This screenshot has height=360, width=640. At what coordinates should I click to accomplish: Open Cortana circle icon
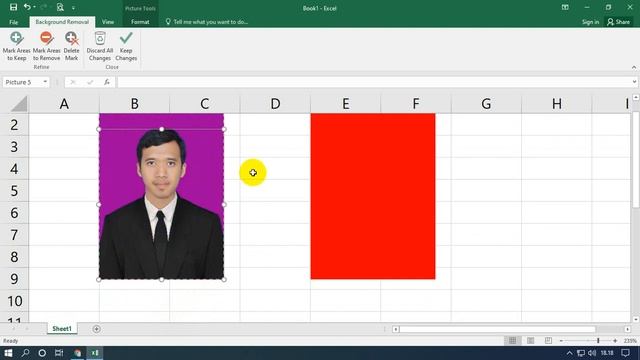click(x=42, y=353)
